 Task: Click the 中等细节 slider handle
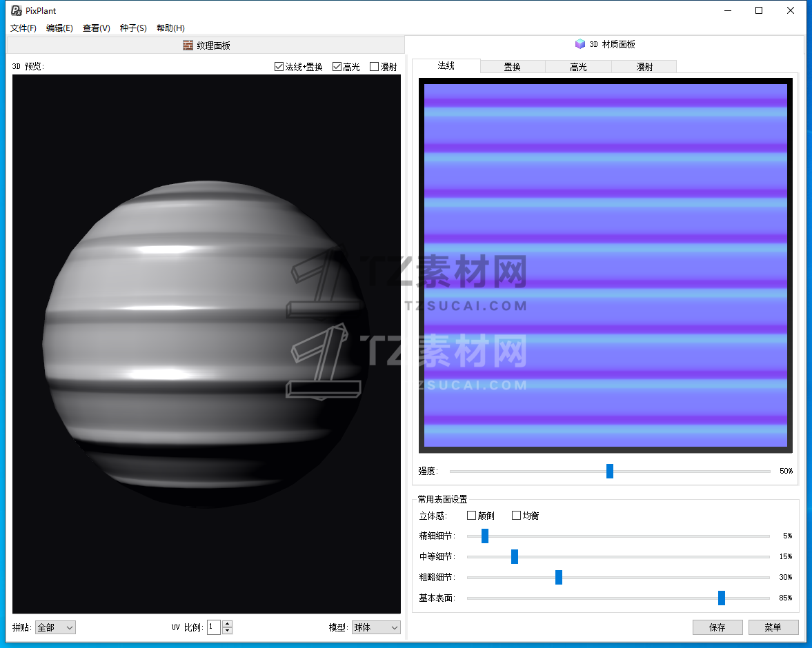point(514,556)
